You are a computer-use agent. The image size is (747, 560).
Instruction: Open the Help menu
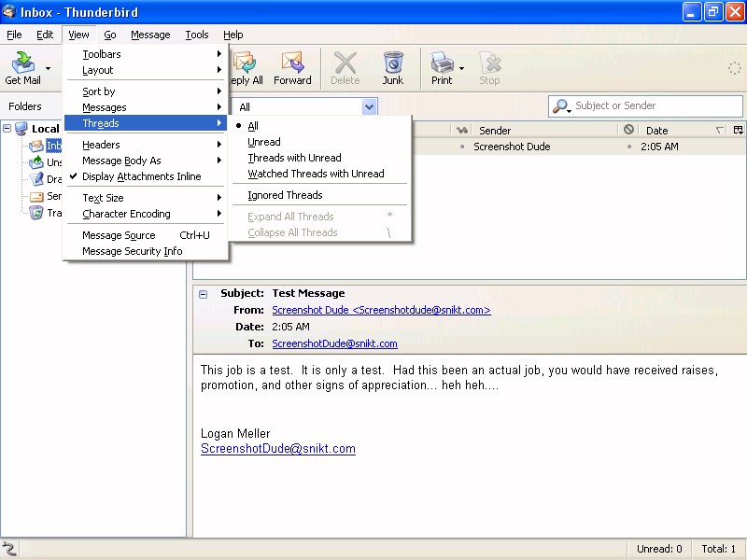point(233,35)
